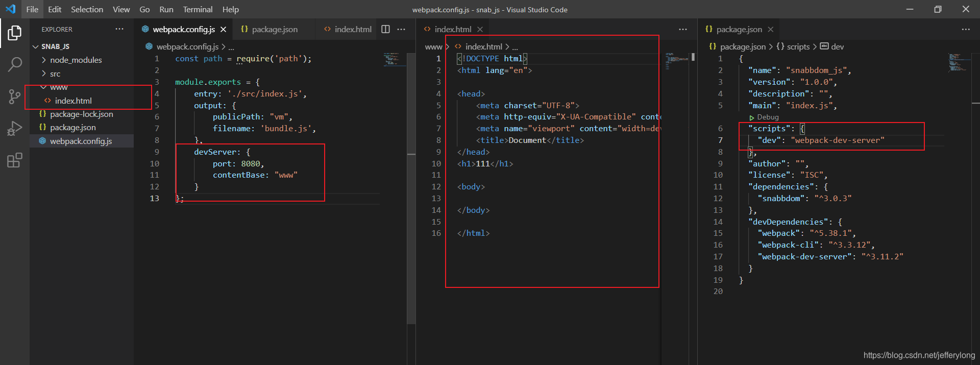Open package-lock.json in the explorer
Screen dimensions: 980x365
(x=82, y=114)
